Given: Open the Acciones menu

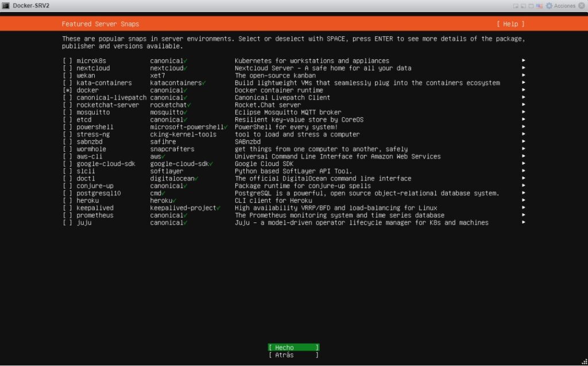Looking at the screenshot, I should click(566, 5).
